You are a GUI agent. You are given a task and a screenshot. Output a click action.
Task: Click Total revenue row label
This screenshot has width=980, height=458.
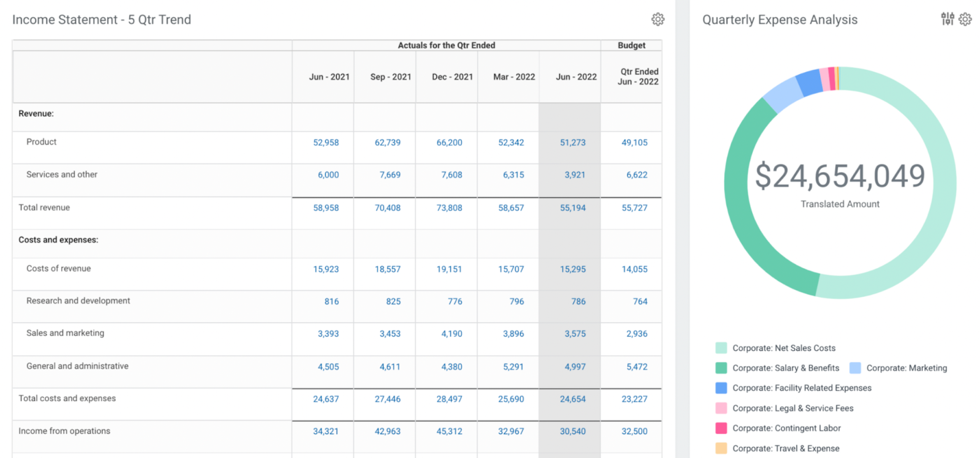click(44, 208)
